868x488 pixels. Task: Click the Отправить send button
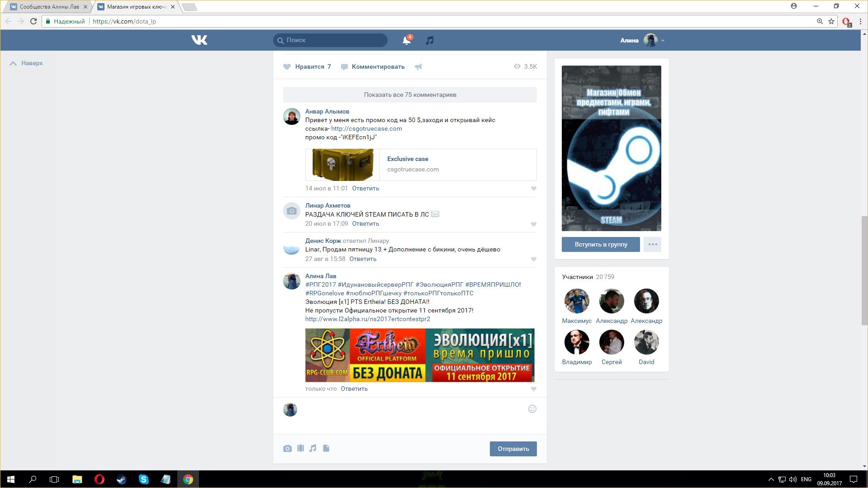pos(513,449)
